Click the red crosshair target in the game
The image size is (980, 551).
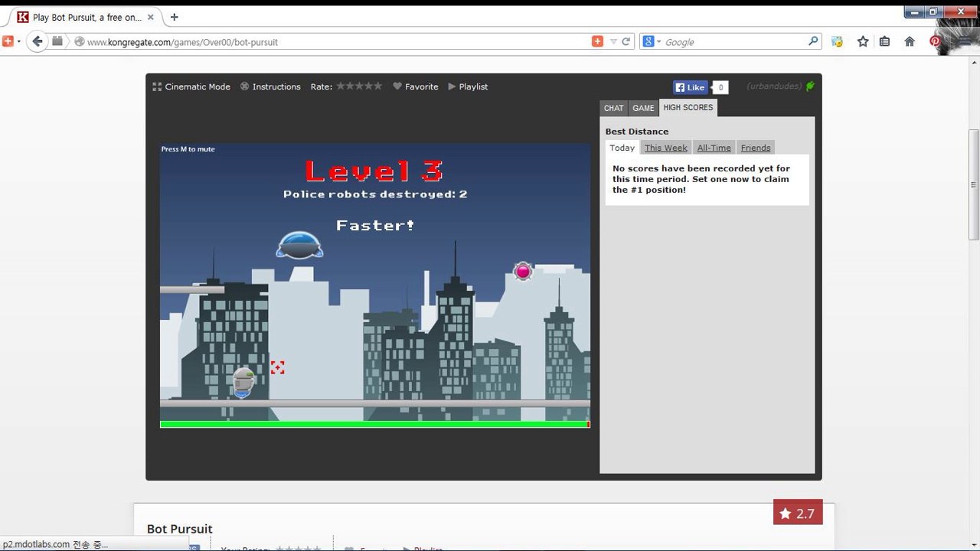pyautogui.click(x=277, y=368)
